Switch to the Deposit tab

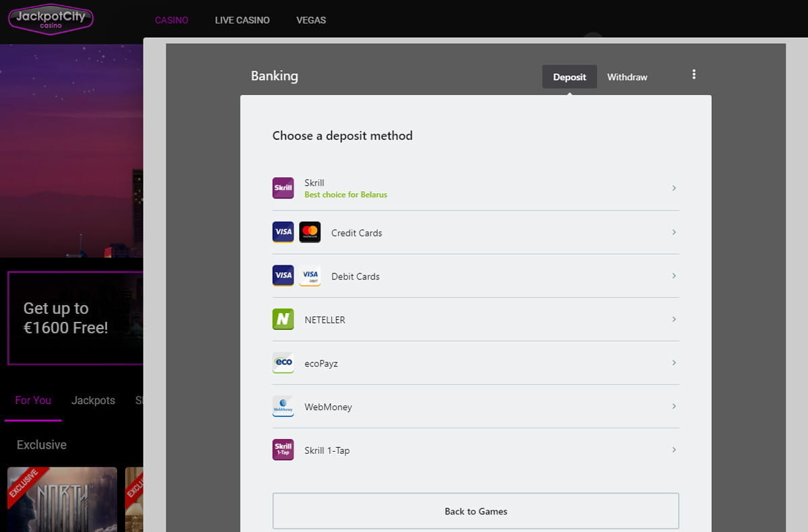(x=570, y=77)
